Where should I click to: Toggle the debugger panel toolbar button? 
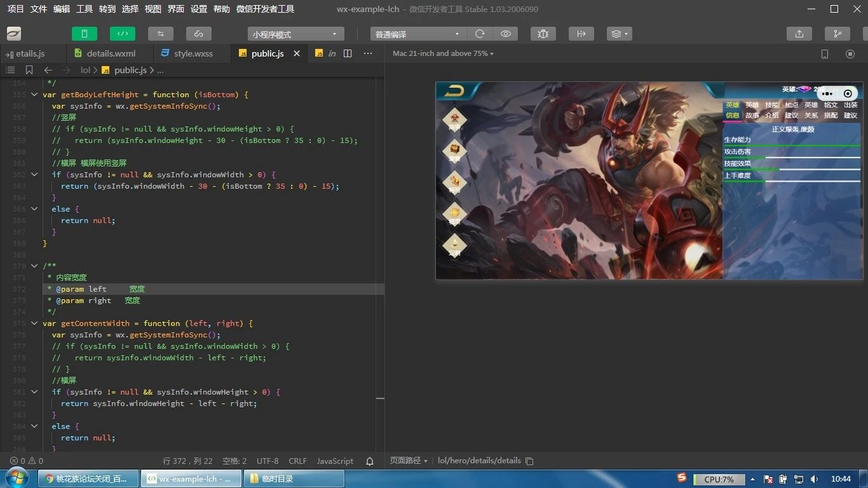161,34
